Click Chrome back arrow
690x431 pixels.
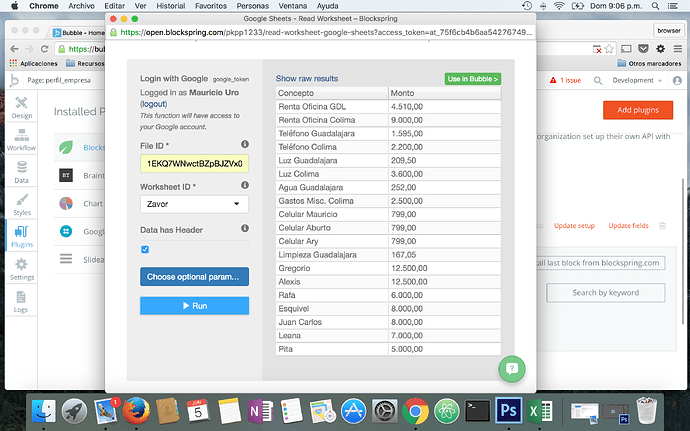[15, 49]
